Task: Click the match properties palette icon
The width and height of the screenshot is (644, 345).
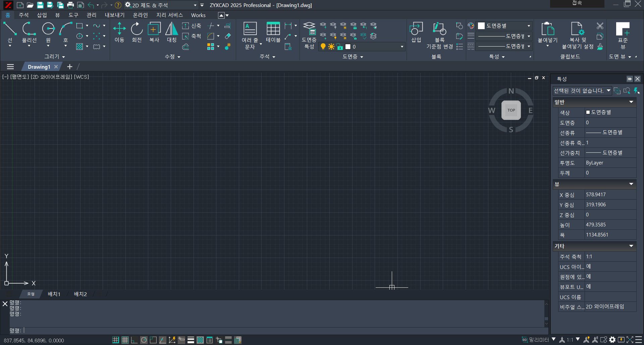Action: [471, 26]
